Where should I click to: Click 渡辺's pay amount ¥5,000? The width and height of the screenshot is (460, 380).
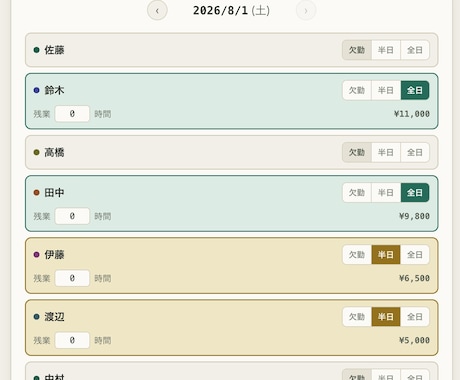pyautogui.click(x=414, y=340)
